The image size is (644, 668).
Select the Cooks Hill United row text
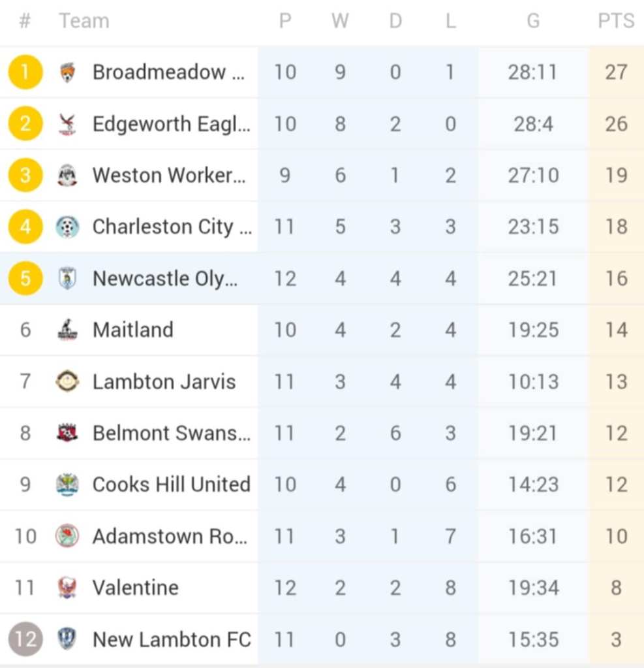click(x=171, y=485)
